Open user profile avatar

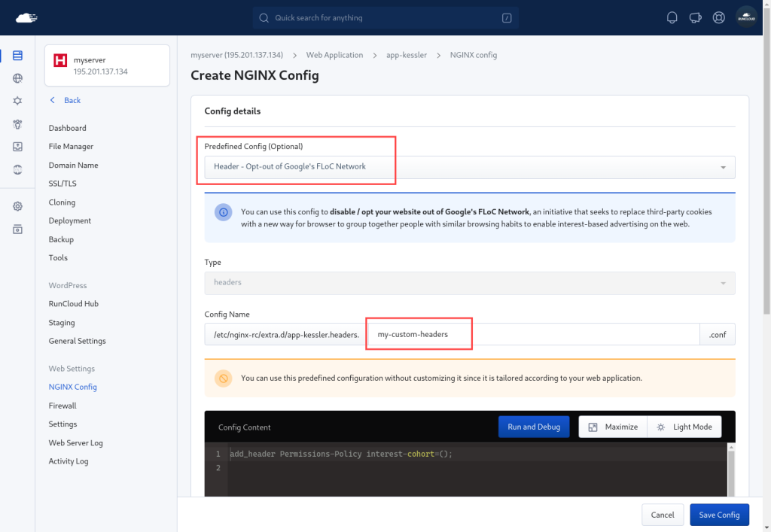pos(746,18)
